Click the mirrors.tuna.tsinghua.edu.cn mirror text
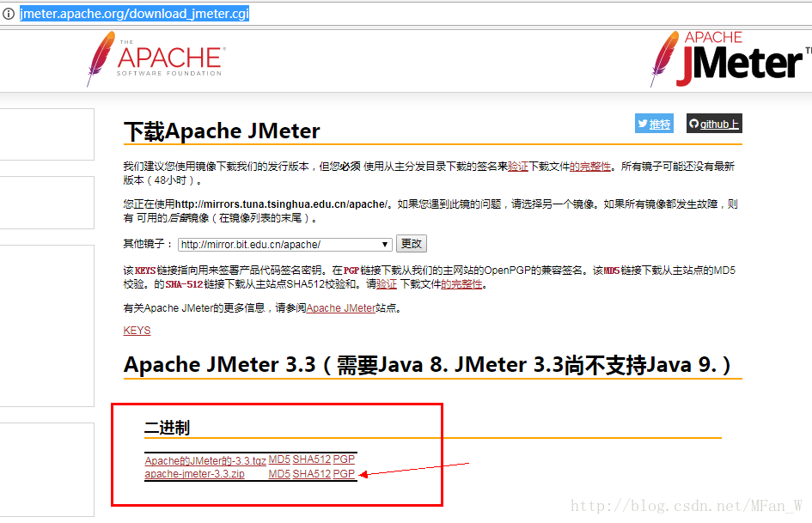Image resolution: width=812 pixels, height=523 pixels. click(x=281, y=204)
